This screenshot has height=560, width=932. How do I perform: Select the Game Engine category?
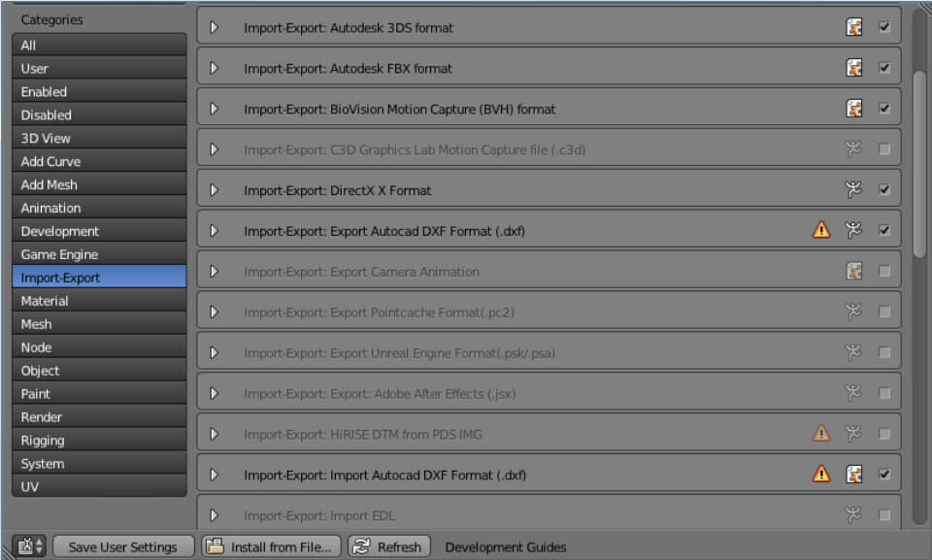tap(99, 254)
